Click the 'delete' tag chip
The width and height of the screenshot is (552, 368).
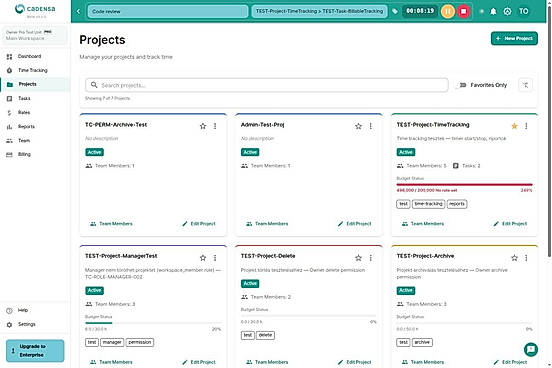[x=265, y=335]
